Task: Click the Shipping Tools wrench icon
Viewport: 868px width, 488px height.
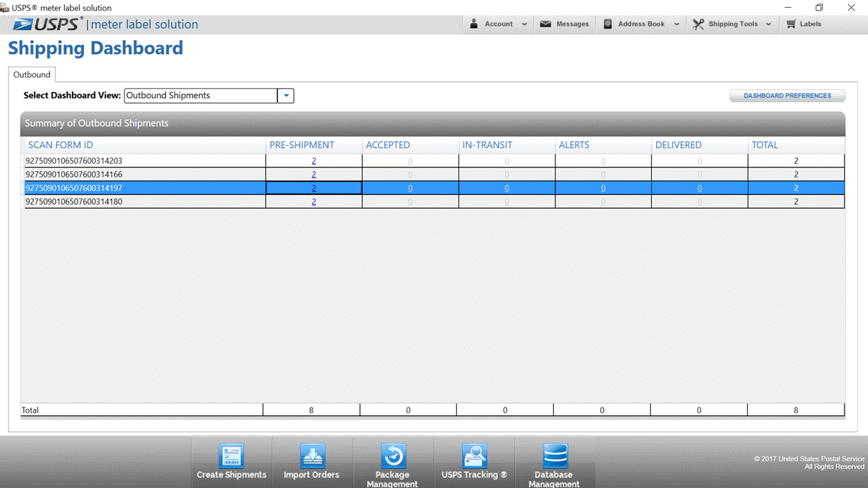Action: point(698,24)
